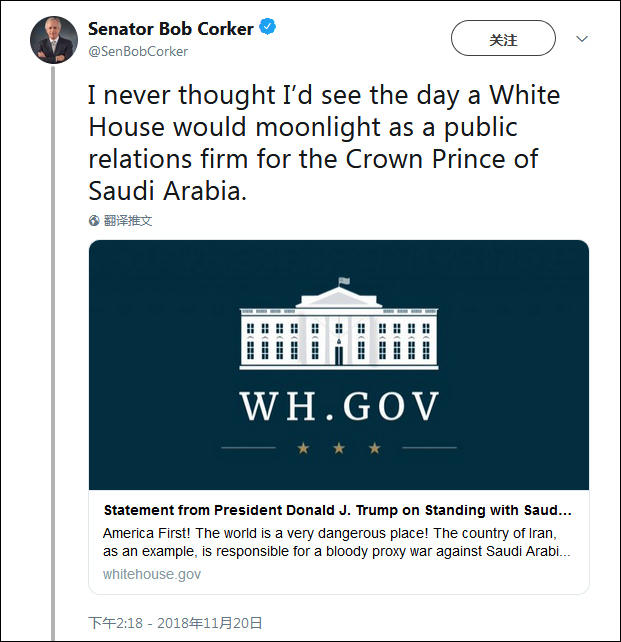Click the large WH.GOV text in card
Viewport: 621px width, 642px height.
339,406
